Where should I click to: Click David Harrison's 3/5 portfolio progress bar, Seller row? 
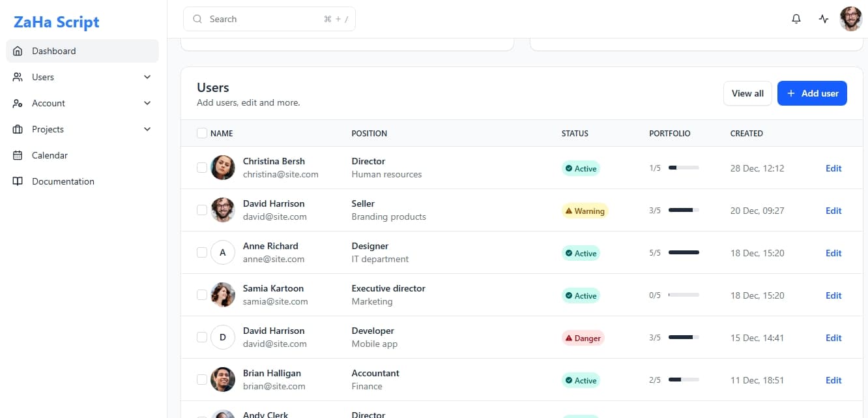tap(684, 211)
